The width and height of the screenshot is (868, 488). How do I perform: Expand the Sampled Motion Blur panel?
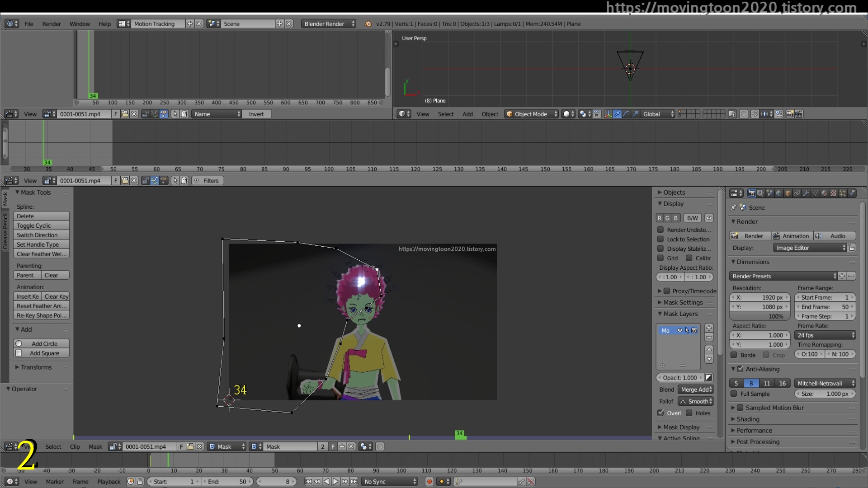[774, 408]
